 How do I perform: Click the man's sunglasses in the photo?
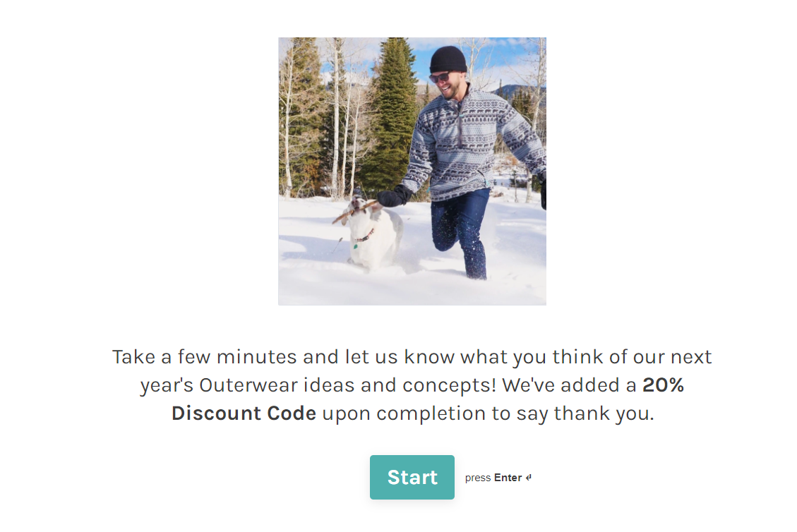(440, 77)
